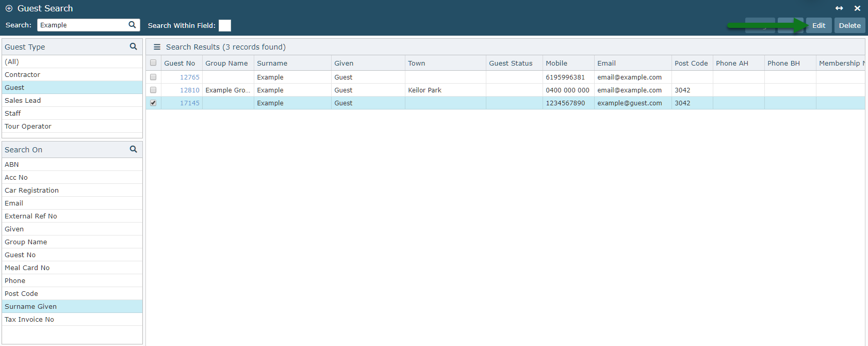Click the expand-width double arrow icon

[839, 8]
